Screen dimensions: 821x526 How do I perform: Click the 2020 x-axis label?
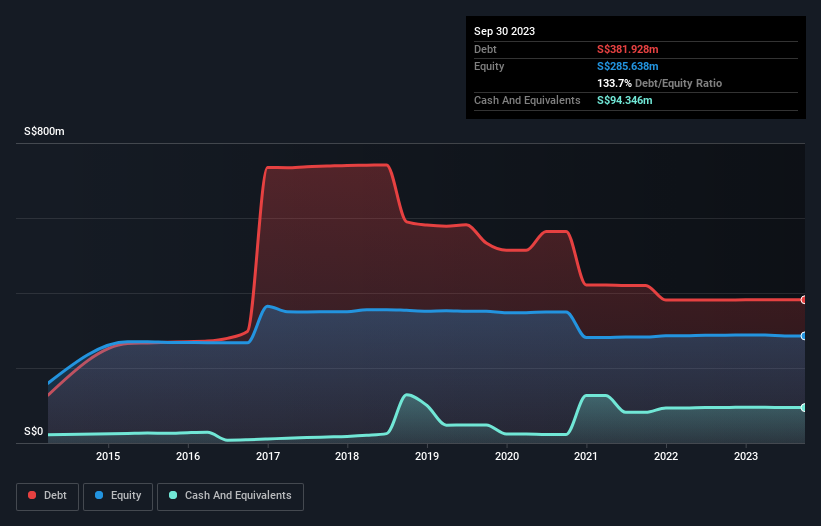click(x=507, y=456)
